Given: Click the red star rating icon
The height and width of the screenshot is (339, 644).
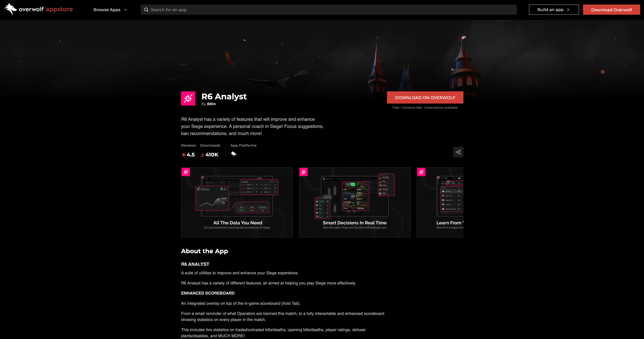Looking at the screenshot, I should coord(184,155).
